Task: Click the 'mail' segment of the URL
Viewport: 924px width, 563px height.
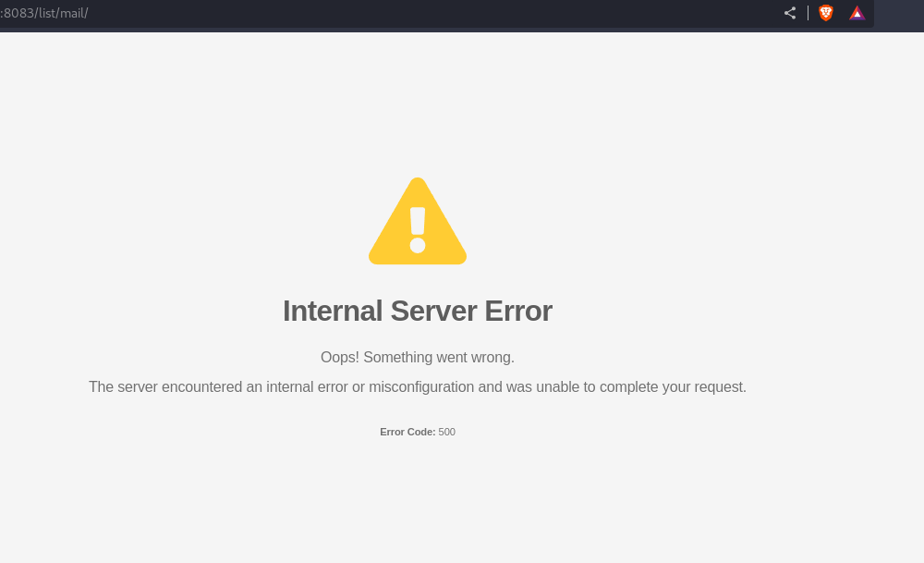Action: (72, 13)
